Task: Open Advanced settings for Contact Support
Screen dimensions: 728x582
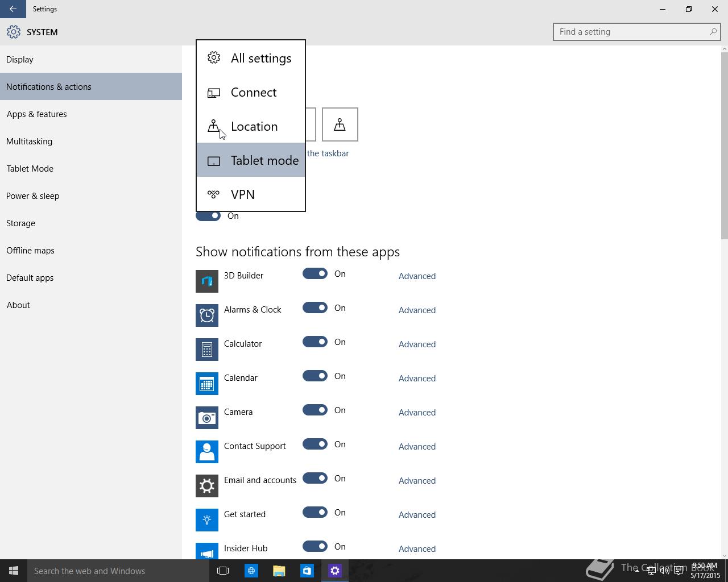Action: (x=417, y=447)
